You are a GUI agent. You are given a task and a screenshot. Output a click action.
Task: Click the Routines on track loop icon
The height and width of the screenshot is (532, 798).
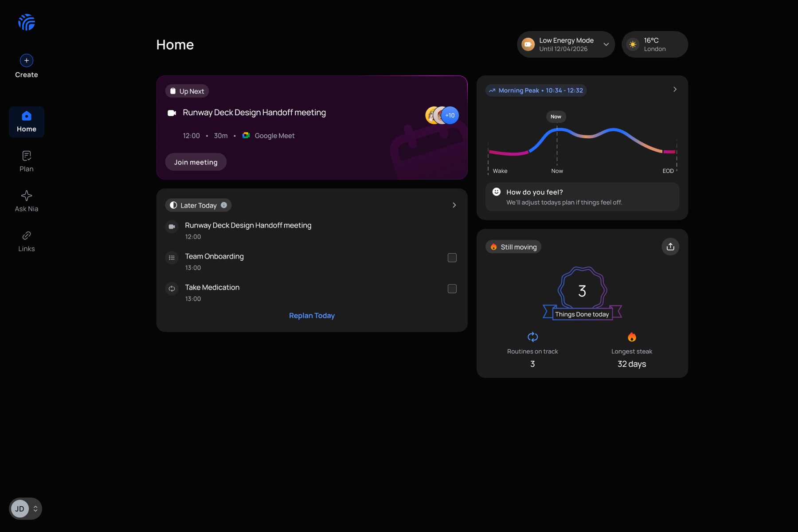coord(532,337)
